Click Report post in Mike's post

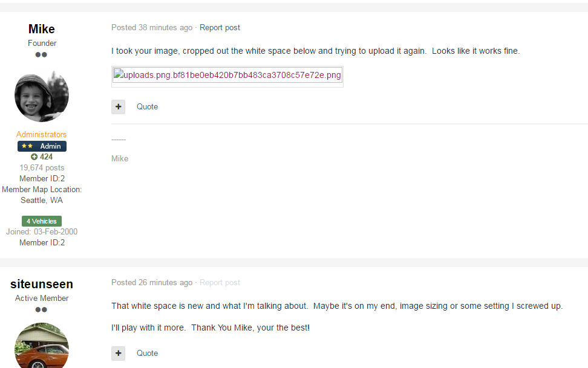(x=220, y=28)
